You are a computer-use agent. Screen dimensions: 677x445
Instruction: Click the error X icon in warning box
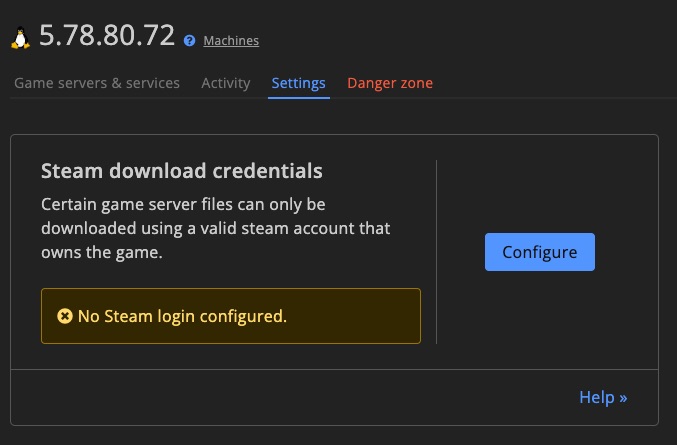65,316
